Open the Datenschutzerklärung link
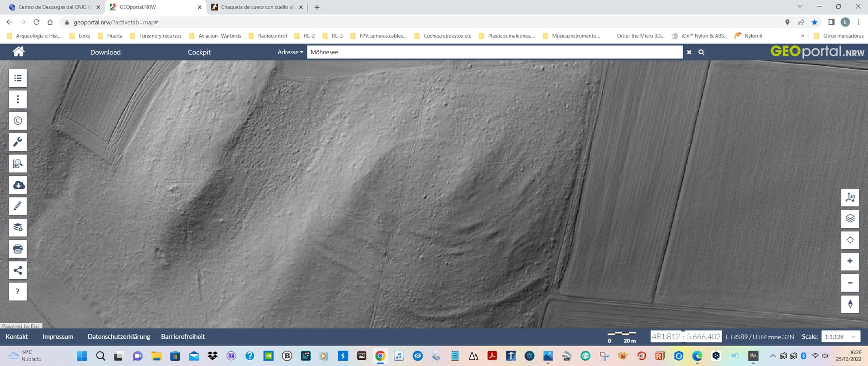868x366 pixels. [119, 337]
